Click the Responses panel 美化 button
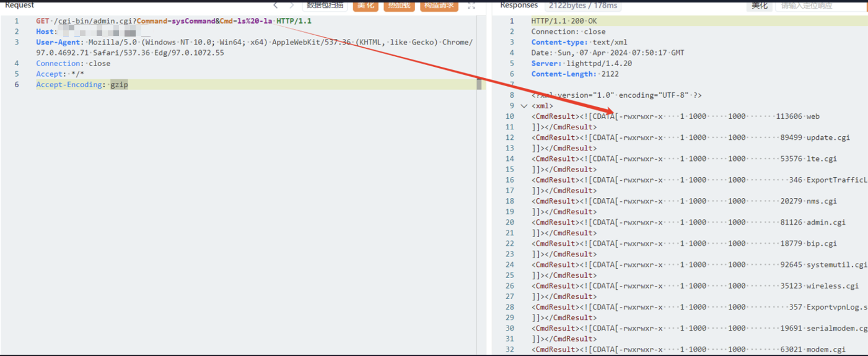This screenshot has width=868, height=356. (x=760, y=6)
